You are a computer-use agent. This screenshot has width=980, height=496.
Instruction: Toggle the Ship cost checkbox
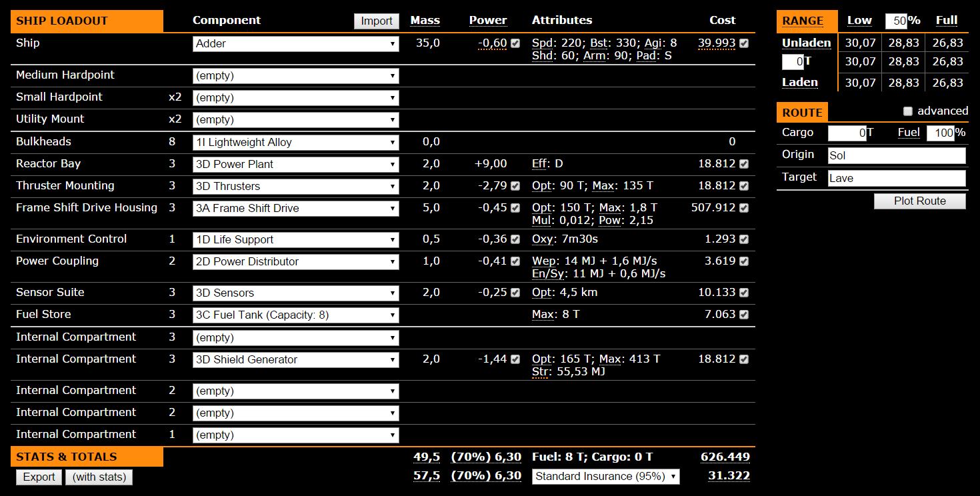[744, 43]
